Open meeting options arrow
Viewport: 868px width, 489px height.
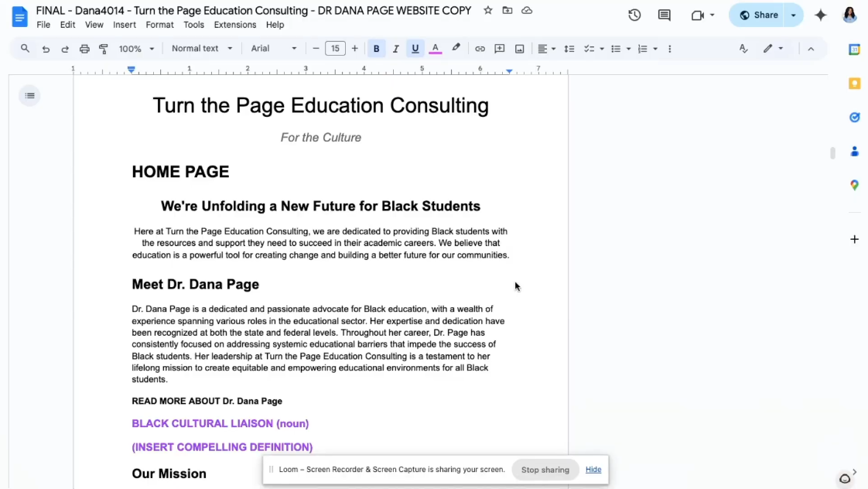tap(713, 15)
